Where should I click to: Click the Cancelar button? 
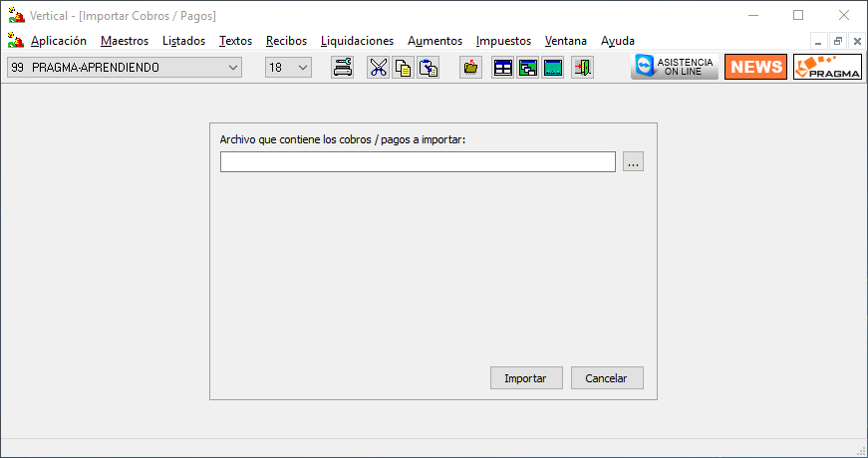click(x=607, y=377)
